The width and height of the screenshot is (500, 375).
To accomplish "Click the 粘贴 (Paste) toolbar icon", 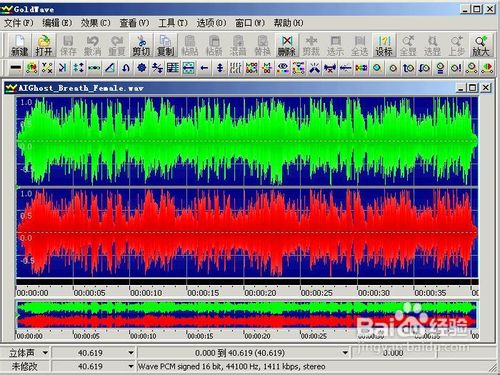I will click(x=190, y=45).
